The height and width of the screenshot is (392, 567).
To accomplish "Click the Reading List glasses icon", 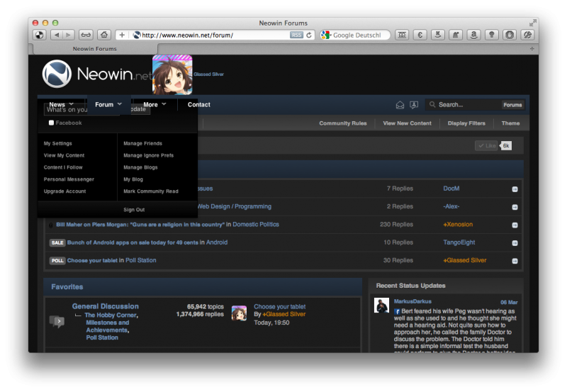I will [x=86, y=35].
